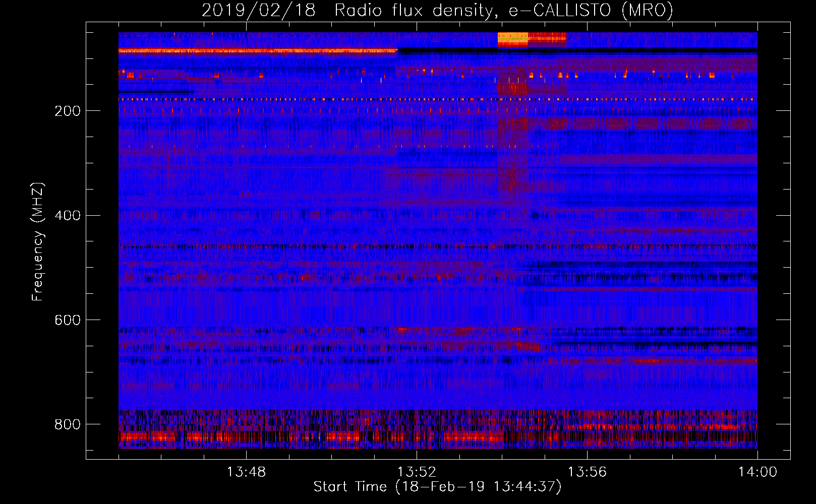Image resolution: width=816 pixels, height=504 pixels.
Task: Click the 400 frequency tick label
Action: click(68, 216)
